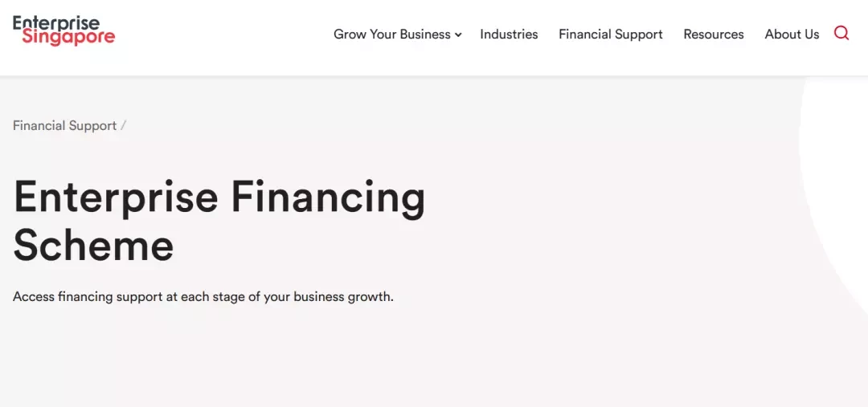Select Financial Support in the top navigation
The image size is (868, 407).
(x=611, y=35)
